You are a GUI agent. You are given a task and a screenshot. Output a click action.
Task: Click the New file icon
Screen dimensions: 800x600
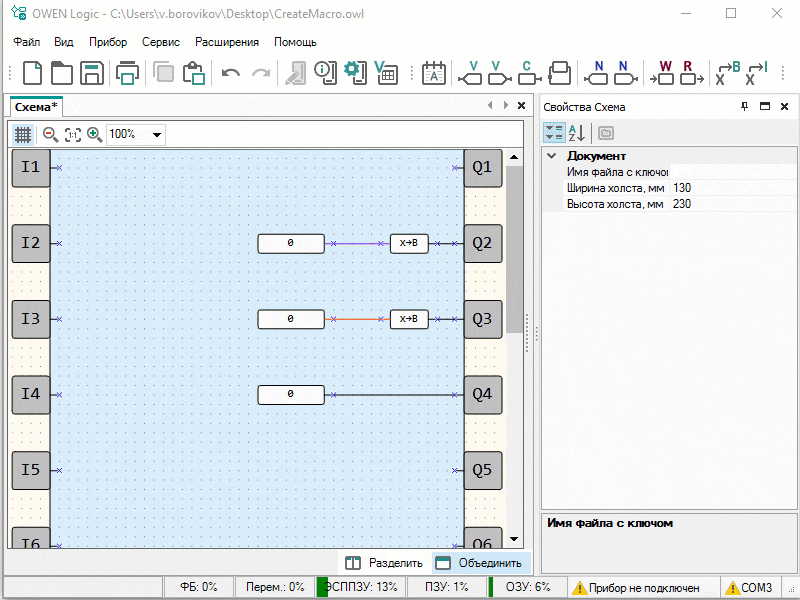[x=33, y=73]
